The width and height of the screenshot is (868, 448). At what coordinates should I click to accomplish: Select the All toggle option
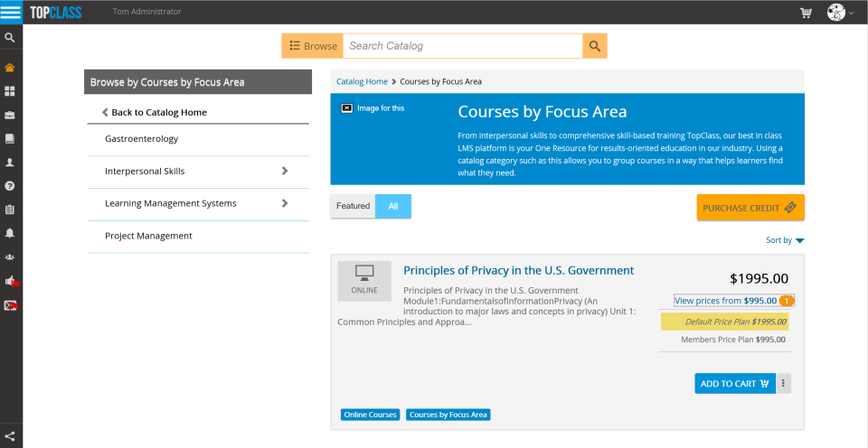(x=393, y=206)
